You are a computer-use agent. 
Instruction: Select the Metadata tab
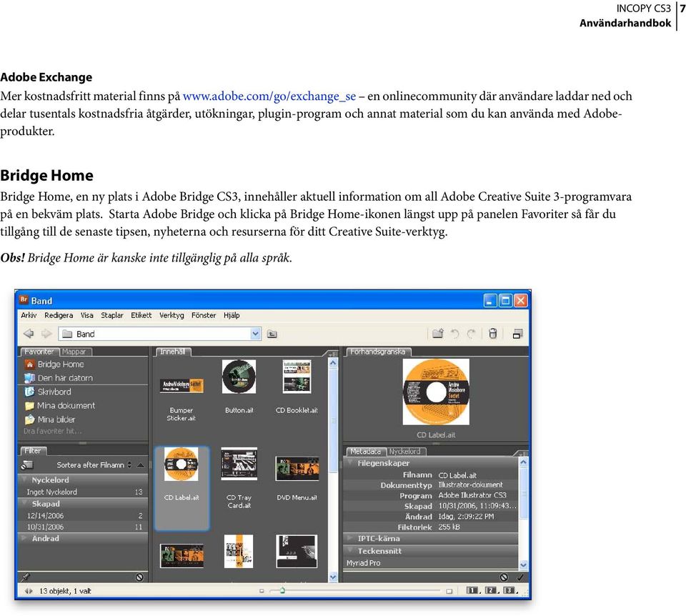[x=365, y=451]
